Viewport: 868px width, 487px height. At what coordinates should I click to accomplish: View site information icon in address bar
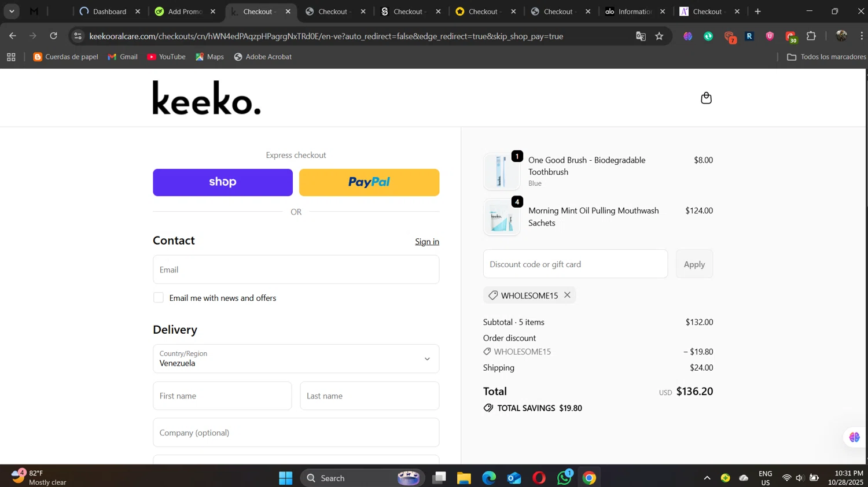point(78,36)
